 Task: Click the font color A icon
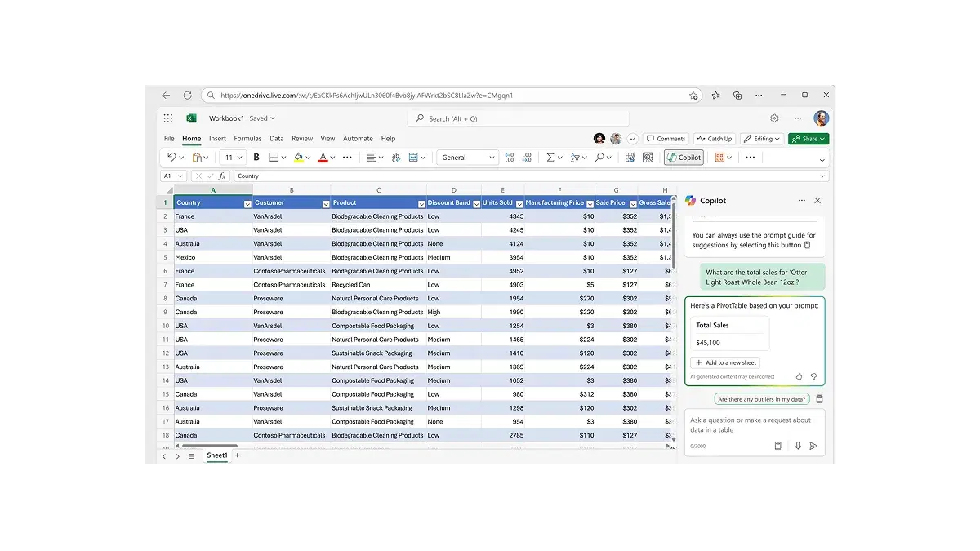[x=323, y=158]
